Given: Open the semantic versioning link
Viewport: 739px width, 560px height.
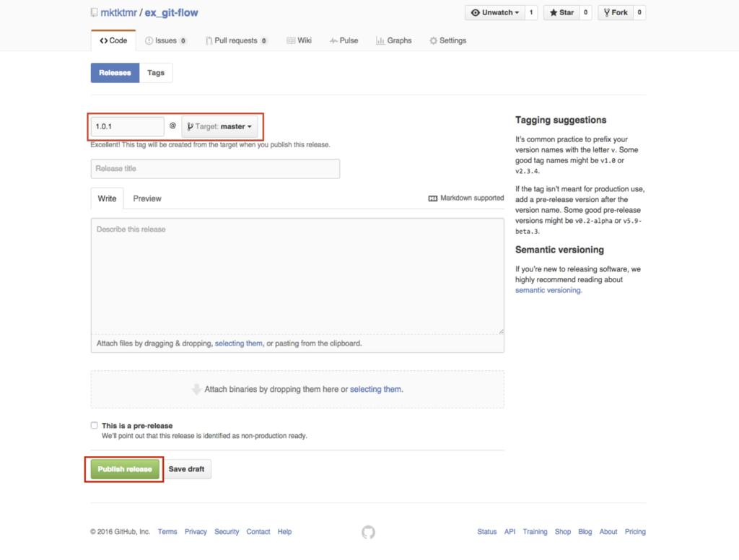Looking at the screenshot, I should coord(548,290).
